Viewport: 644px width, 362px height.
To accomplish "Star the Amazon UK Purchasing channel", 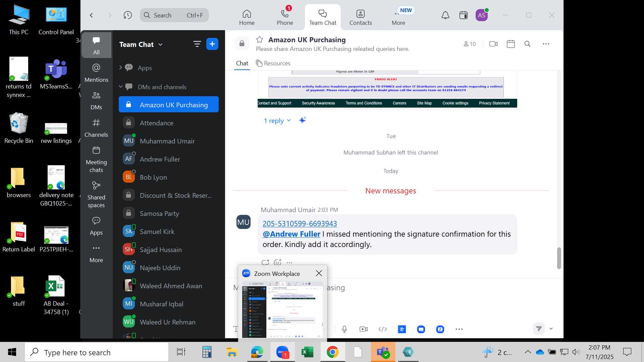I will coord(260,40).
